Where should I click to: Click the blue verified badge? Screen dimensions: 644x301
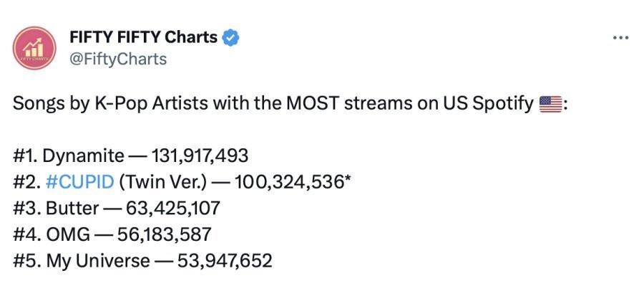pos(230,37)
